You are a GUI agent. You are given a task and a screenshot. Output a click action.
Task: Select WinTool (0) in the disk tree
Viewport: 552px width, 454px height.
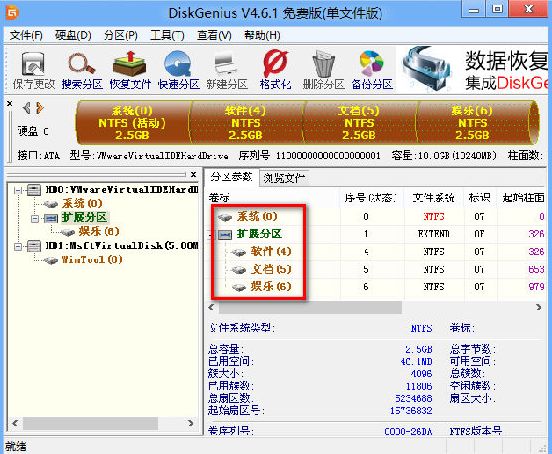(x=92, y=260)
